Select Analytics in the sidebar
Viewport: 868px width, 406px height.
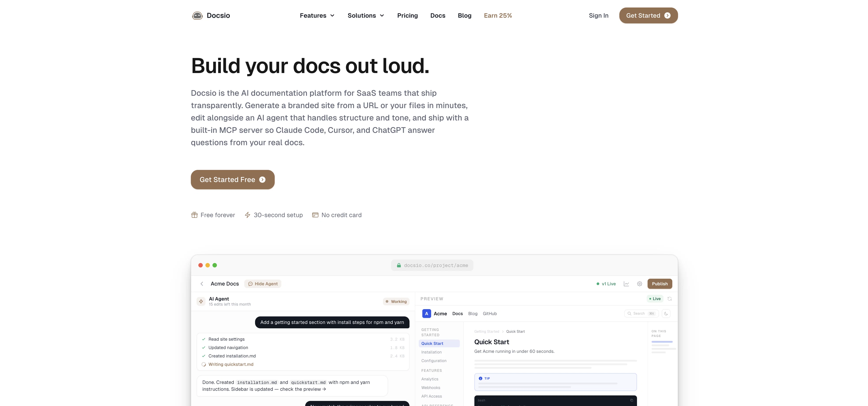[x=430, y=379]
